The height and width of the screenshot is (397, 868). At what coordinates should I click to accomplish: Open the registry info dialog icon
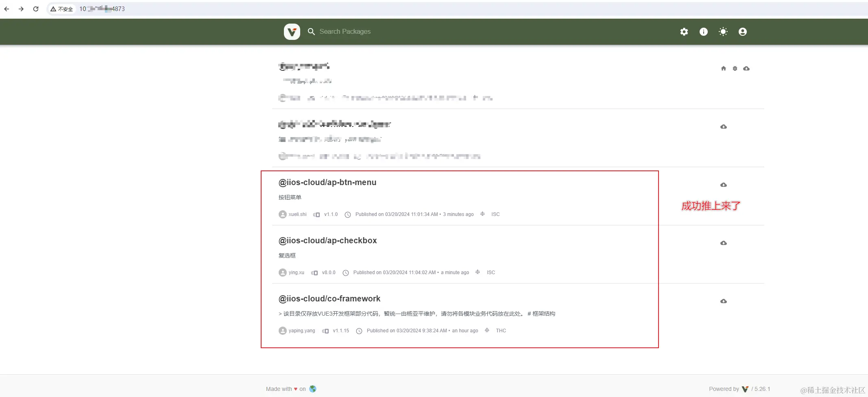(x=704, y=32)
